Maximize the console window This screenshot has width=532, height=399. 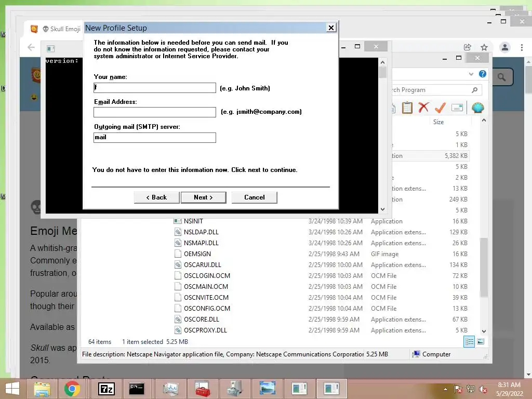[x=357, y=46]
